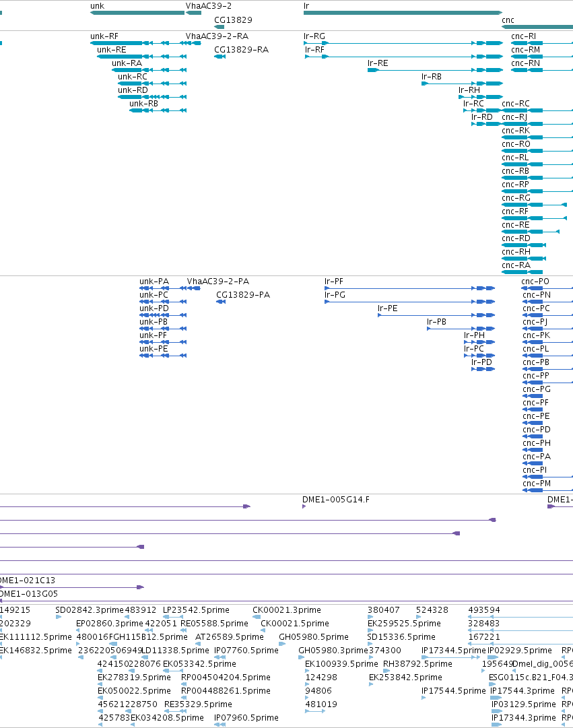Screen dimensions: 573x728
Task: Click protein label unk-PD
Action: [154, 308]
